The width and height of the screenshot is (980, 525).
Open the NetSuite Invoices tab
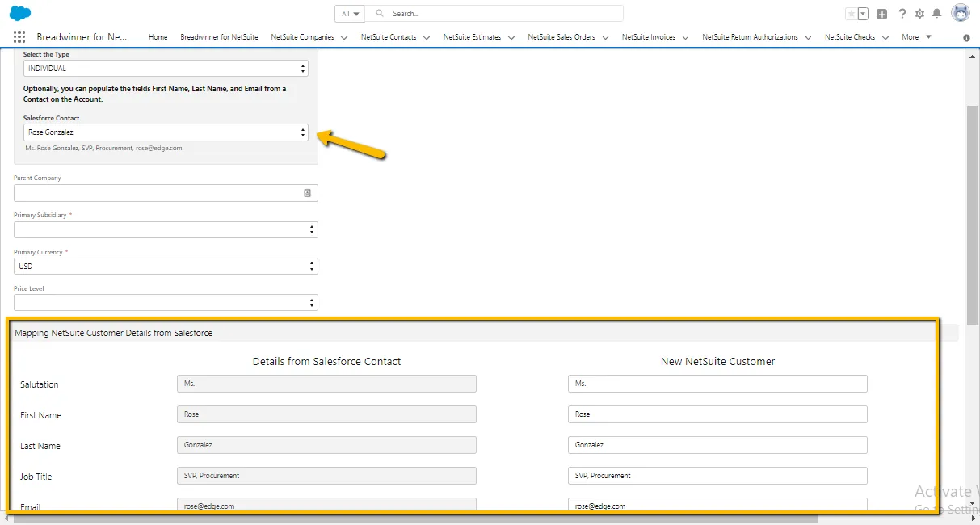pos(649,37)
